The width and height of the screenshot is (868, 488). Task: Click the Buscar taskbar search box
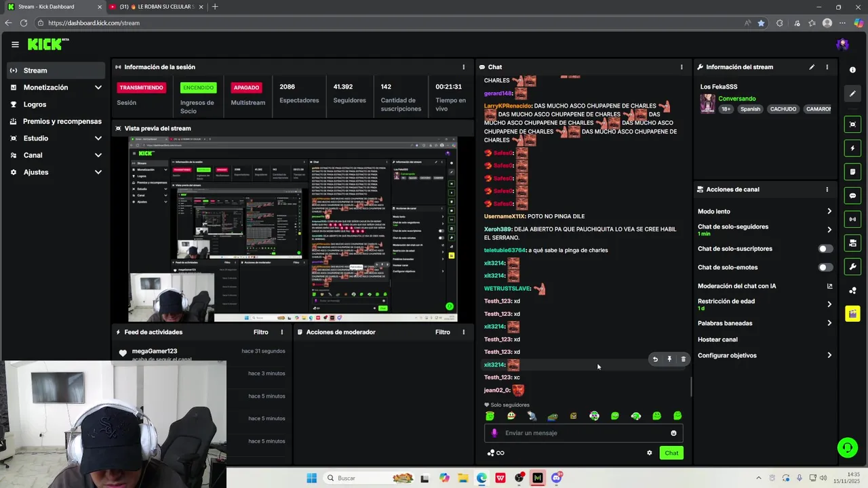pos(370,478)
